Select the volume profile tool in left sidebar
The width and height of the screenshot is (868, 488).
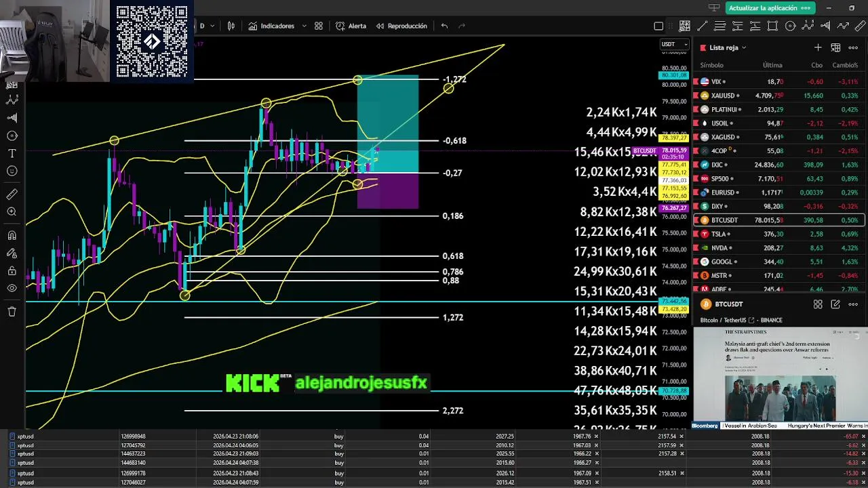point(12,117)
